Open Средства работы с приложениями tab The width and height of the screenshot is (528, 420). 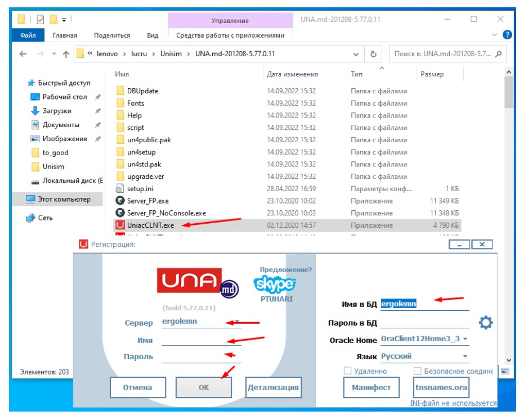pos(230,35)
